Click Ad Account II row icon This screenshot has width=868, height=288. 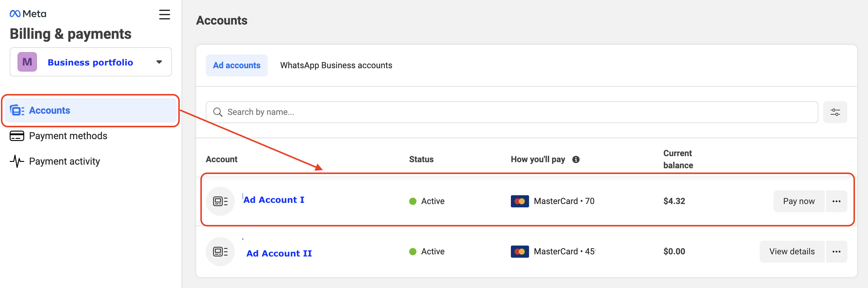click(x=220, y=252)
